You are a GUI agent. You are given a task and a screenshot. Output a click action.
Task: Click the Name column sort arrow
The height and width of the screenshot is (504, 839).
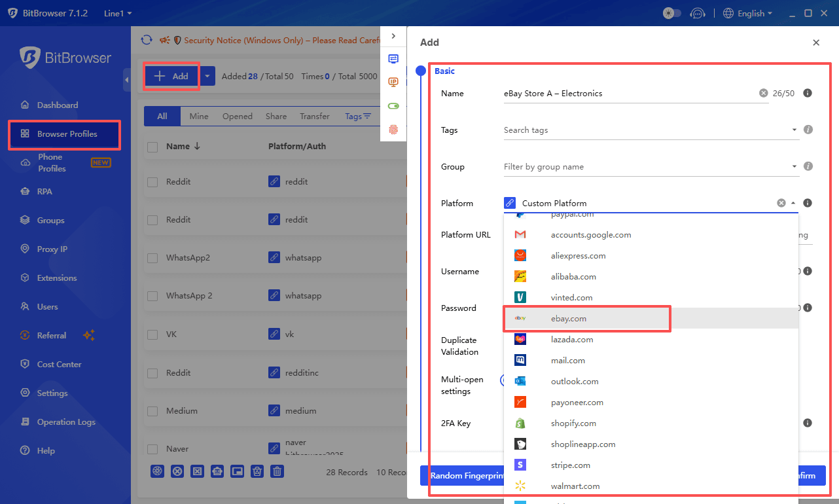(x=197, y=147)
